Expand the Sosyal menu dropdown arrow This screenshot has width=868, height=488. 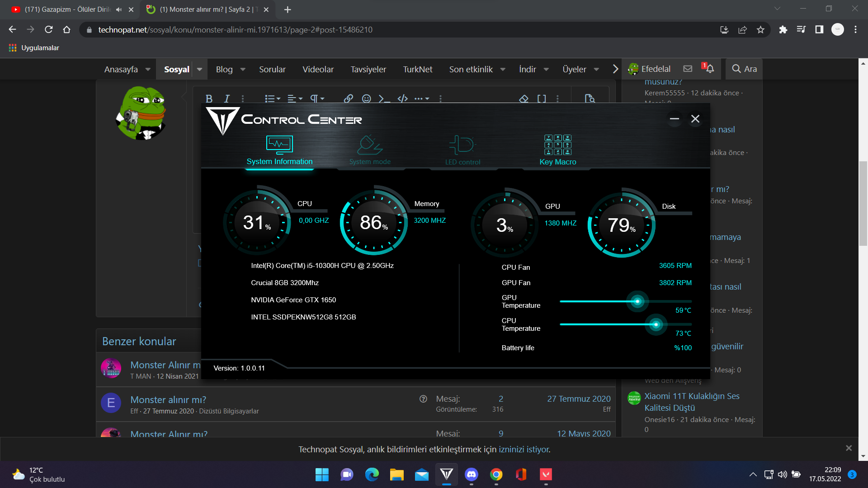tap(199, 69)
